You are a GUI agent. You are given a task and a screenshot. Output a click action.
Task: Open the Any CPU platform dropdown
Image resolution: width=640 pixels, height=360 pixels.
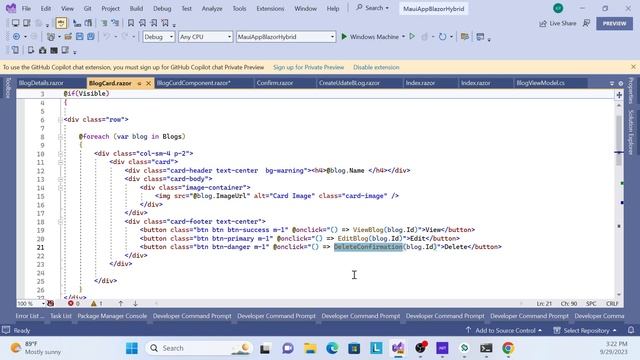205,37
